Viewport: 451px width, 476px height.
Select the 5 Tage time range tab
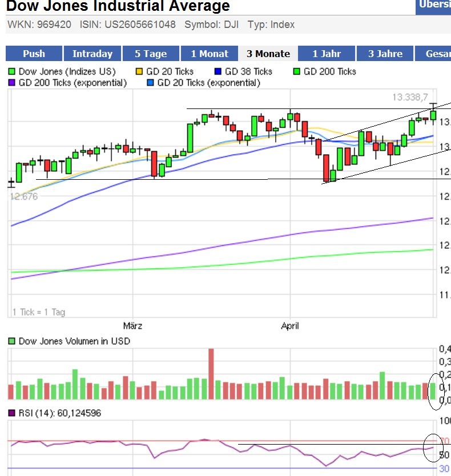151,54
